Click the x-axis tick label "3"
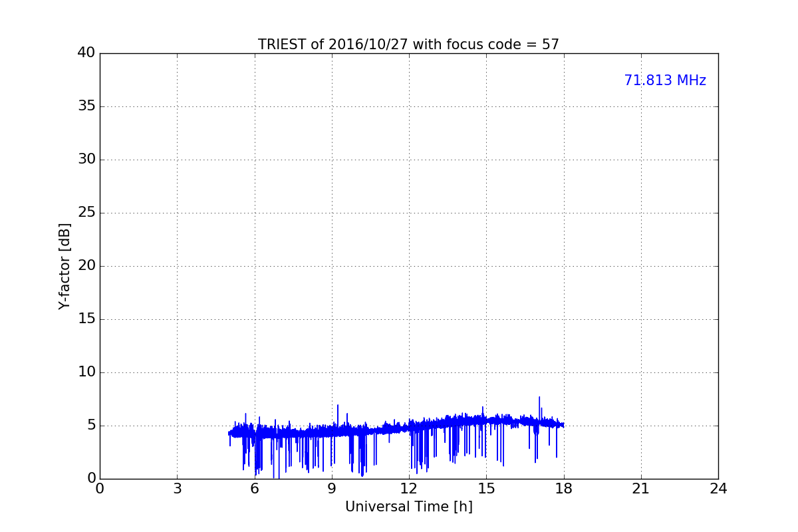Image resolution: width=798 pixels, height=532 pixels. pos(177,489)
